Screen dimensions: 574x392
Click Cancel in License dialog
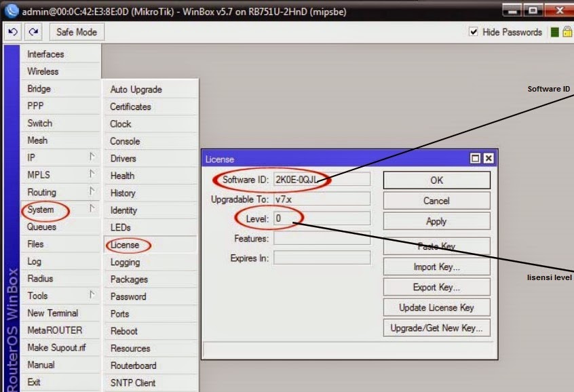[x=436, y=201]
